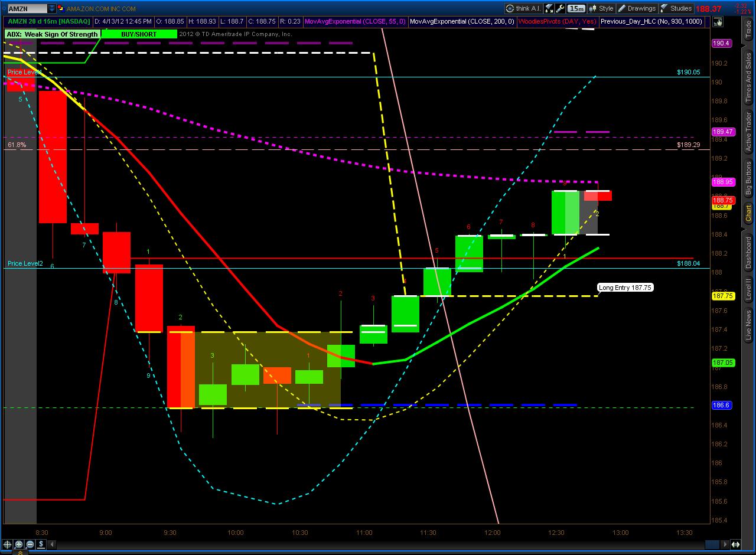Click the 188.75 red last-price bubble
This screenshot has width=756, height=555.
723,200
